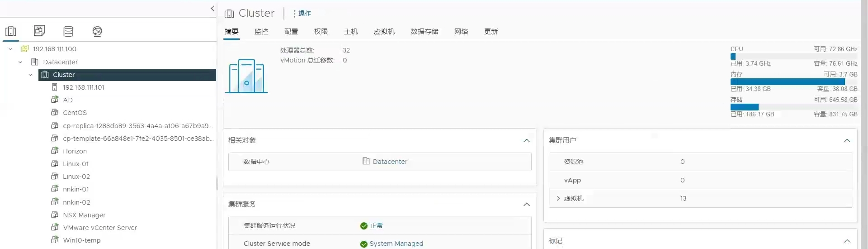
Task: Select the NSX Manager VM icon
Action: pos(55,215)
